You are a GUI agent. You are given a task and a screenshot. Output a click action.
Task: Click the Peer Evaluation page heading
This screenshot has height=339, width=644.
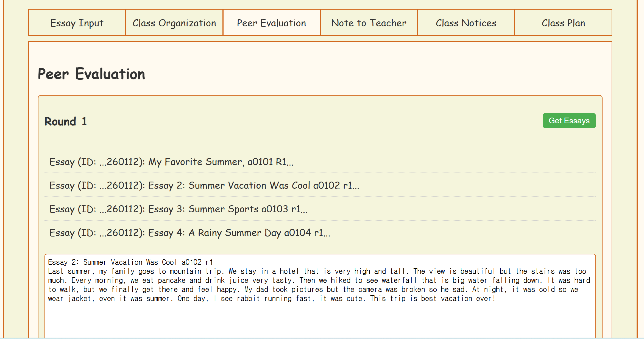(x=91, y=74)
